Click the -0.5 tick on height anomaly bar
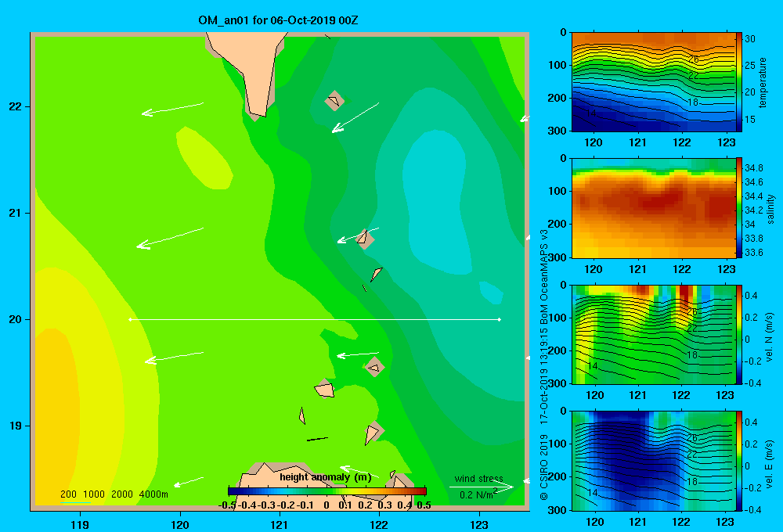The width and height of the screenshot is (783, 532). tap(227, 505)
